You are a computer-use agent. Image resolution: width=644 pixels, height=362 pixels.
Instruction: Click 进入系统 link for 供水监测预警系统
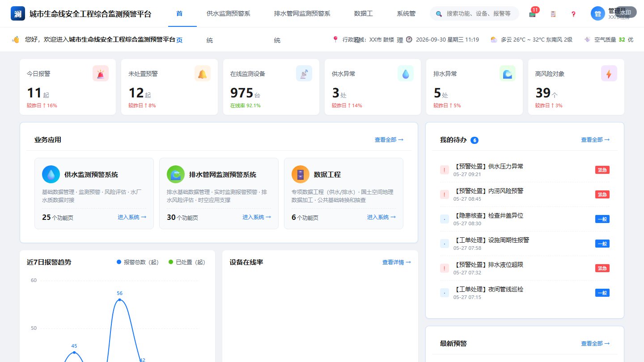[132, 217]
